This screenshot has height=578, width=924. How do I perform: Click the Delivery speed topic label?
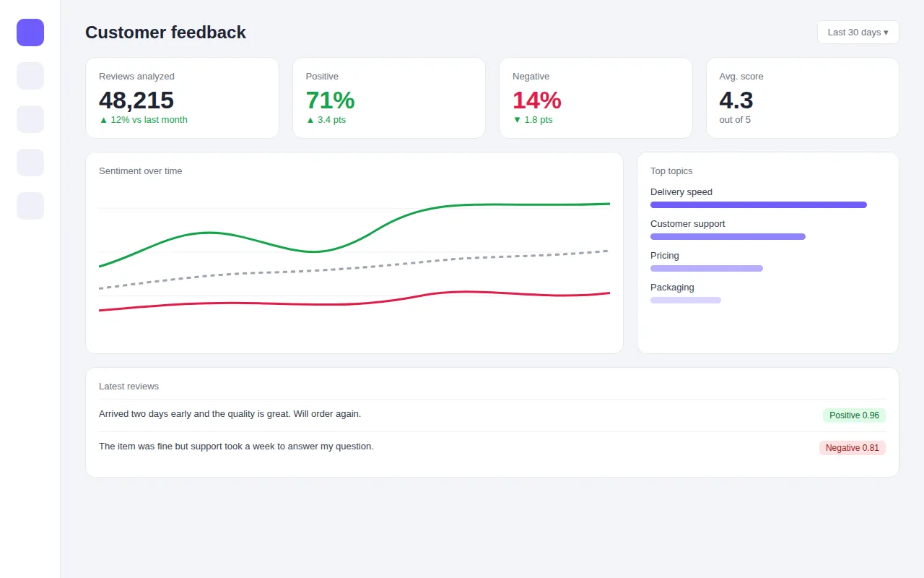681,192
